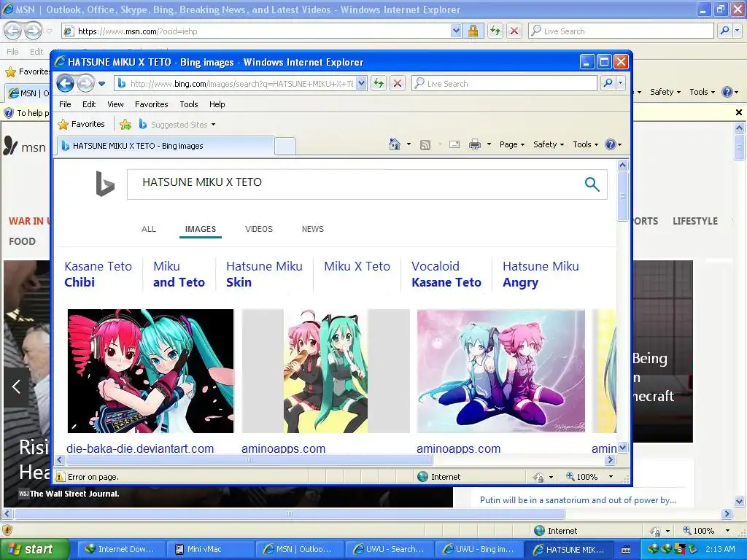
Task: Open Help menu in Bing images window
Action: pyautogui.click(x=217, y=104)
